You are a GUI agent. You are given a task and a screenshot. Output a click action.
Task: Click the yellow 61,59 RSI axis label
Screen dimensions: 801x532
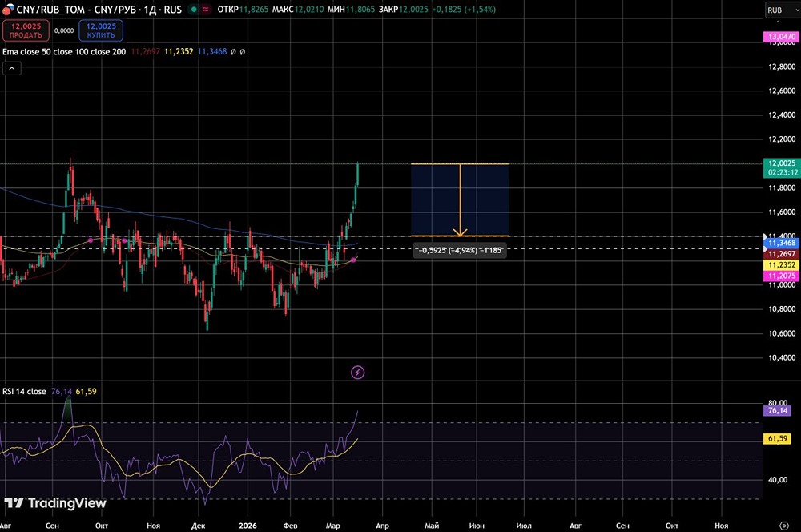click(778, 438)
